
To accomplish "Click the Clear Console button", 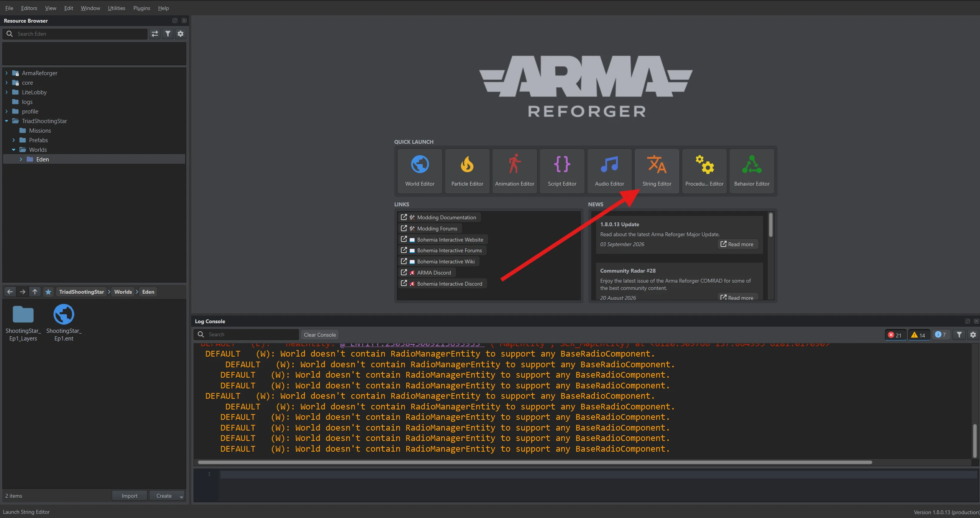I will point(320,335).
